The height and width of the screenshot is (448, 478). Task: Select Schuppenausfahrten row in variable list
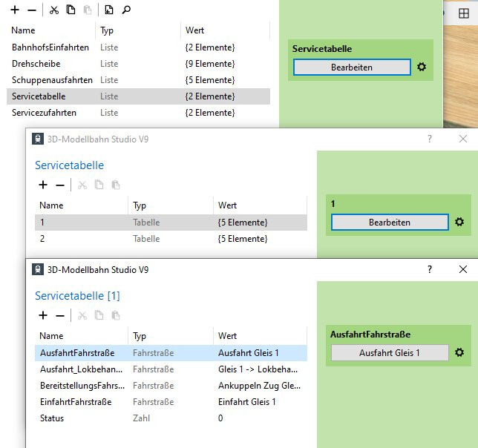point(138,80)
